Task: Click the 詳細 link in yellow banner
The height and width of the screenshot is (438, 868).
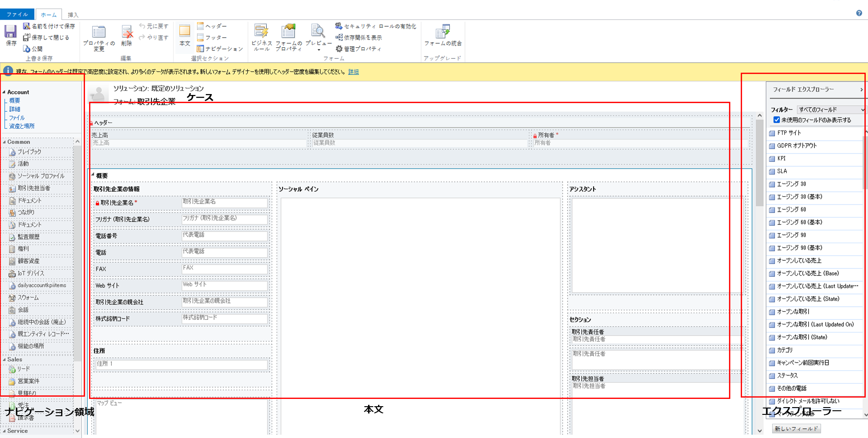Action: pos(353,72)
